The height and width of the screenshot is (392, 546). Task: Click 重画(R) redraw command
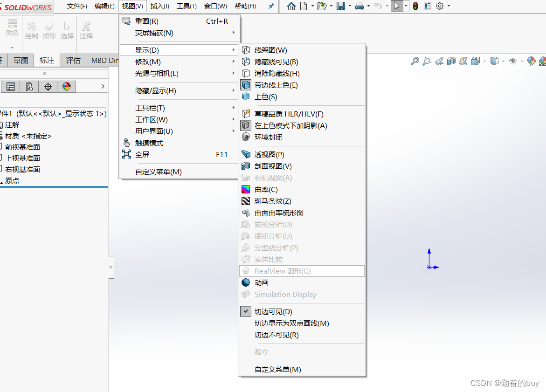[180, 21]
